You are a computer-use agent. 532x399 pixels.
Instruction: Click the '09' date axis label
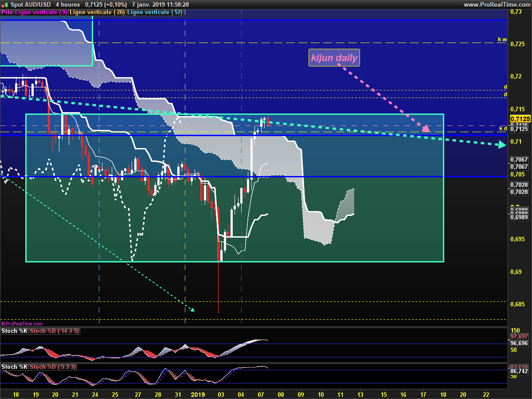(x=301, y=394)
